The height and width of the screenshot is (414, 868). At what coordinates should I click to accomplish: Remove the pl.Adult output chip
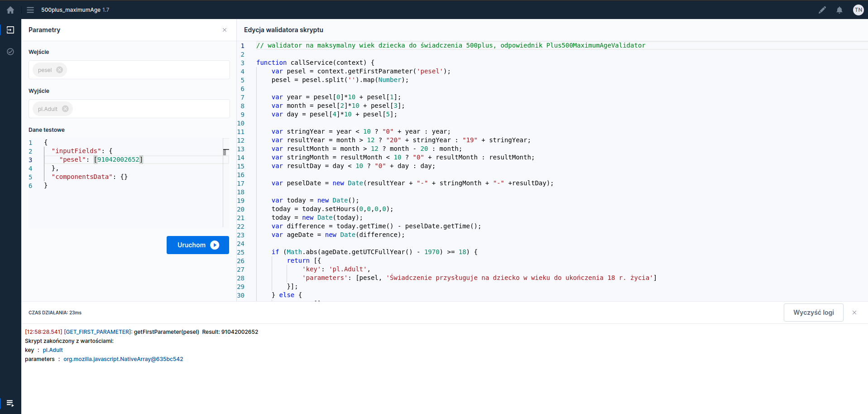click(65, 109)
